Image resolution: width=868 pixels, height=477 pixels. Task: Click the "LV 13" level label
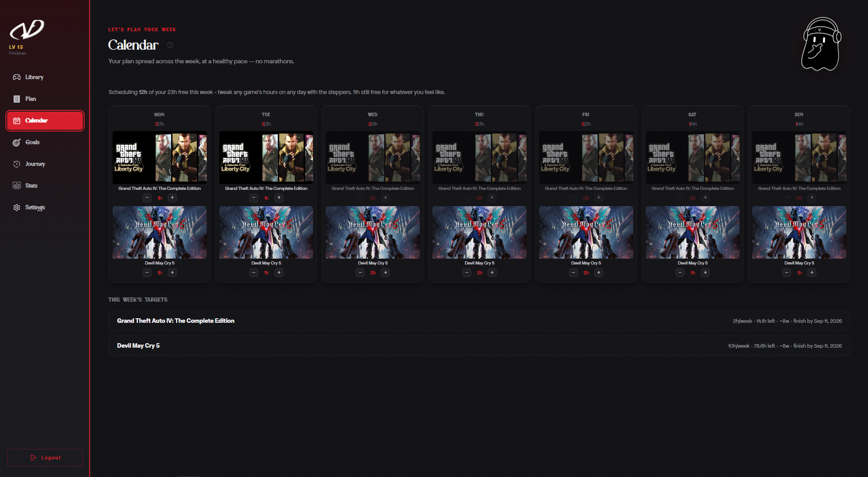[16, 47]
